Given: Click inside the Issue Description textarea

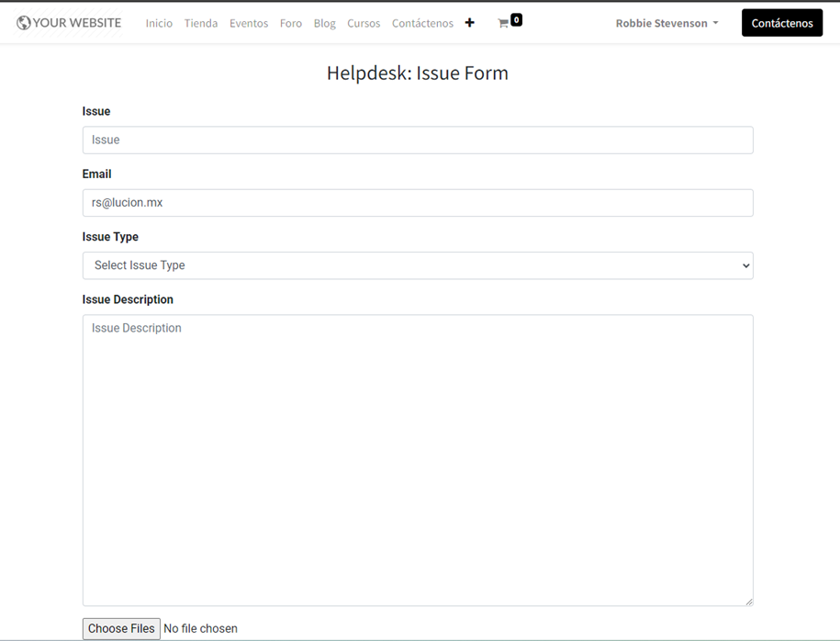Looking at the screenshot, I should pyautogui.click(x=418, y=459).
